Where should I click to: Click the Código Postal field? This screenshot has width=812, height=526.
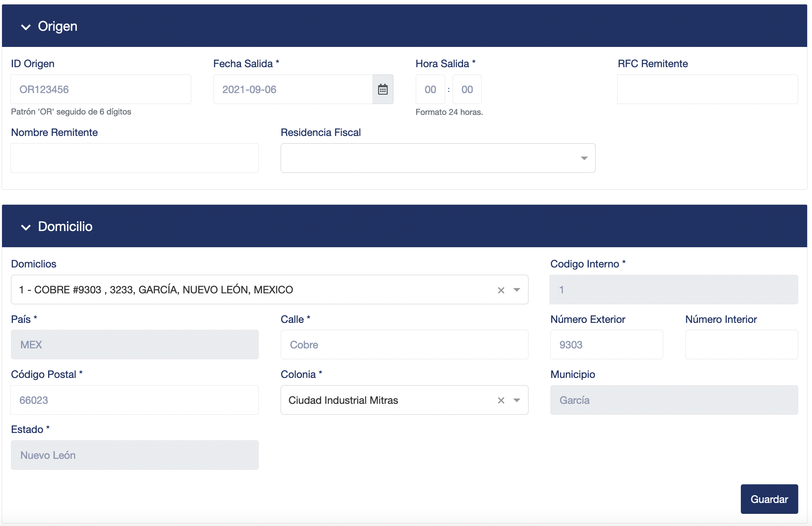pyautogui.click(x=135, y=400)
